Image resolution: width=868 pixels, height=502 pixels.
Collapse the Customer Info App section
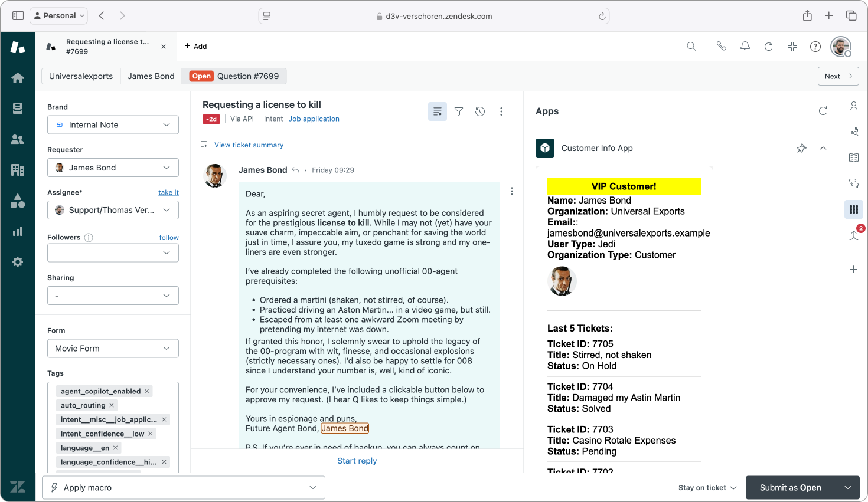(x=823, y=149)
